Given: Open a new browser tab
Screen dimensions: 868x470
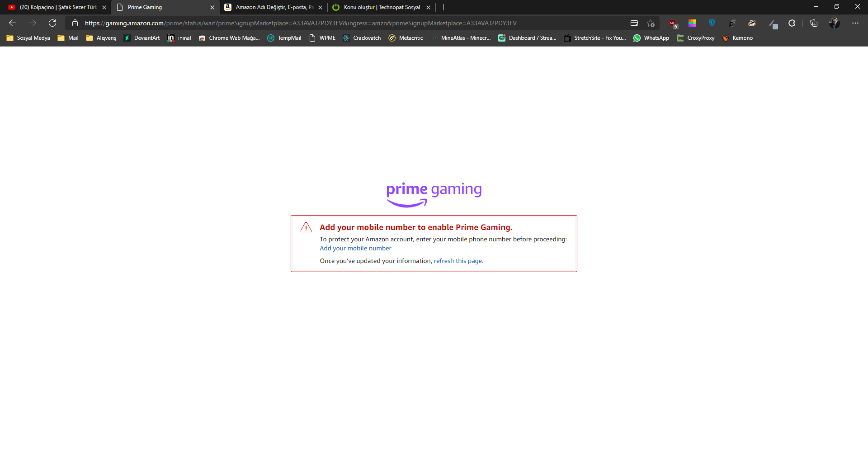Looking at the screenshot, I should (444, 7).
